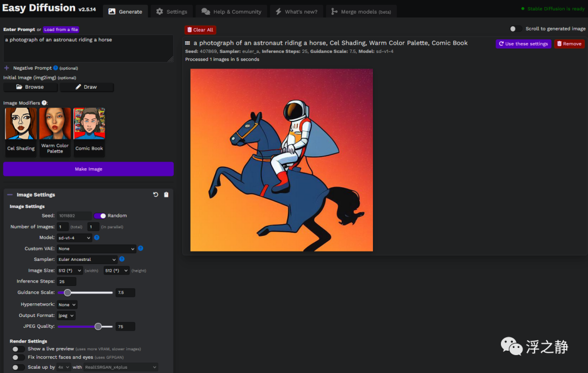
Task: Select the Warm Color Palette modifier thumbnail
Action: (x=55, y=132)
